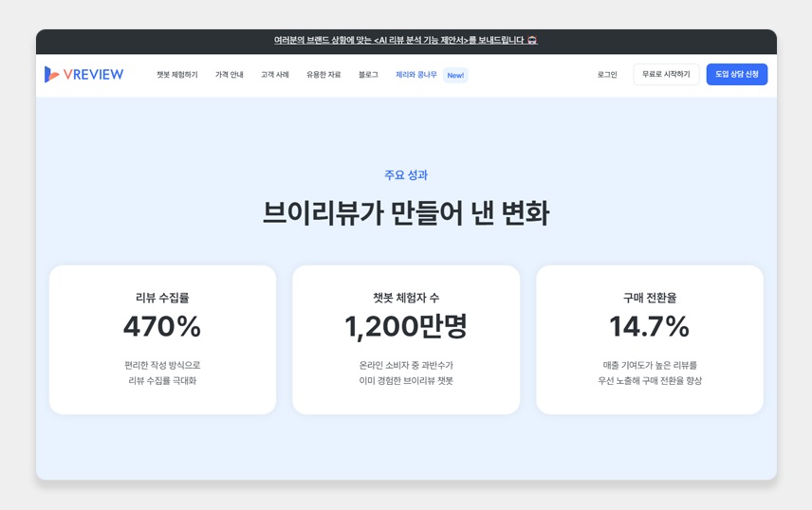This screenshot has height=510, width=812.
Task: Click the robot emoji in top banner
Action: click(532, 41)
